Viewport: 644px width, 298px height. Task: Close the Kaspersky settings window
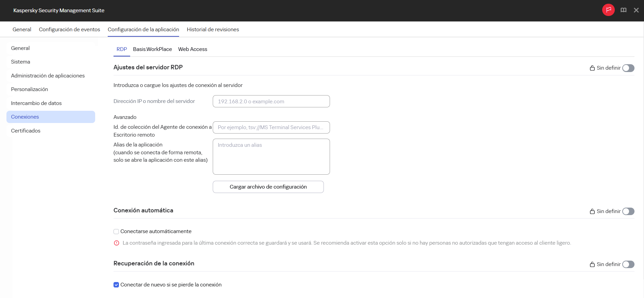pos(636,10)
